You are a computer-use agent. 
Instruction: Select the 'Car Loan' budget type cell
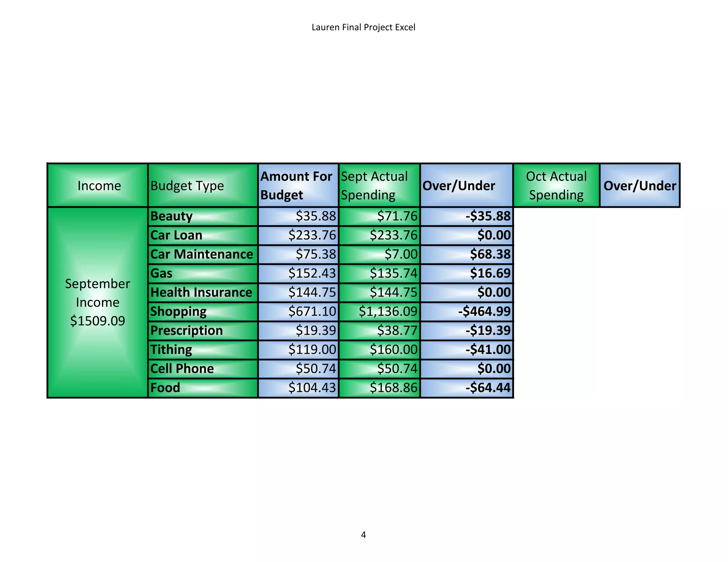[x=203, y=236]
